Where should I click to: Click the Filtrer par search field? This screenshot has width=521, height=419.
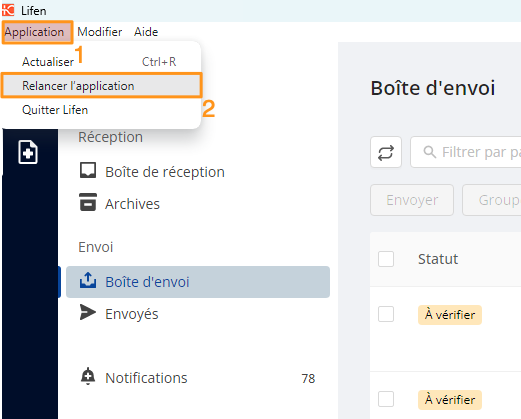[466, 152]
